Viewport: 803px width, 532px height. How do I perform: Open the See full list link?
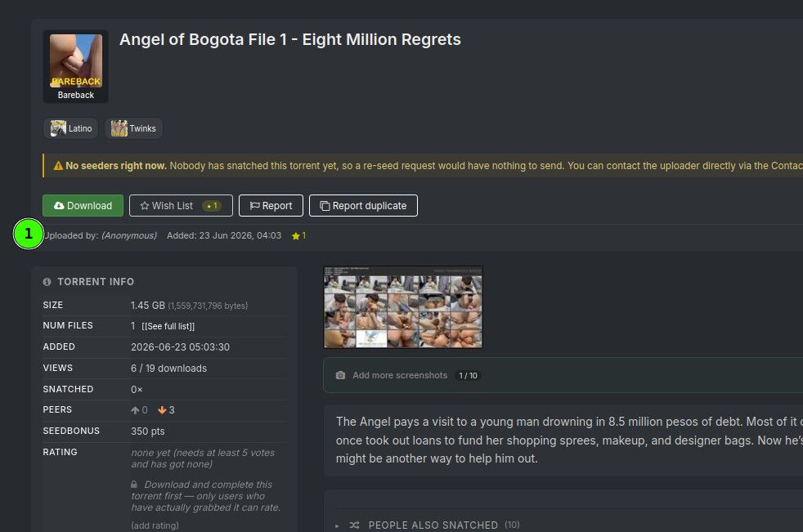click(x=168, y=326)
